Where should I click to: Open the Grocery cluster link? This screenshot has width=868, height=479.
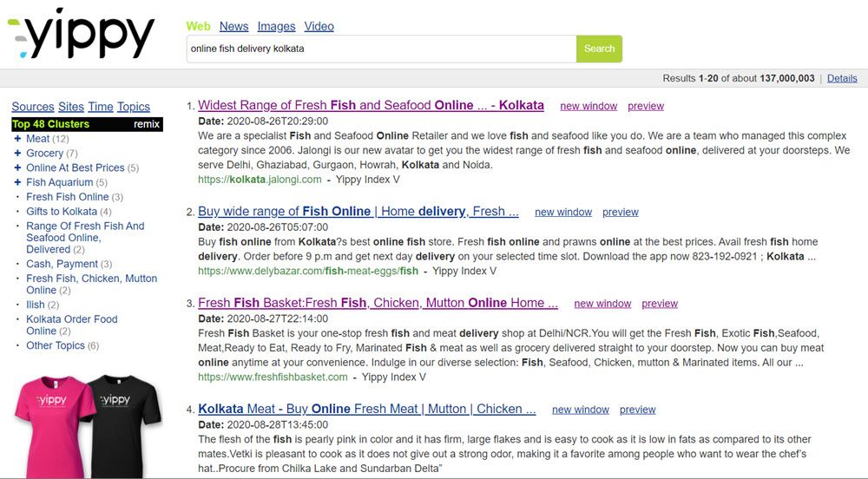coord(45,154)
